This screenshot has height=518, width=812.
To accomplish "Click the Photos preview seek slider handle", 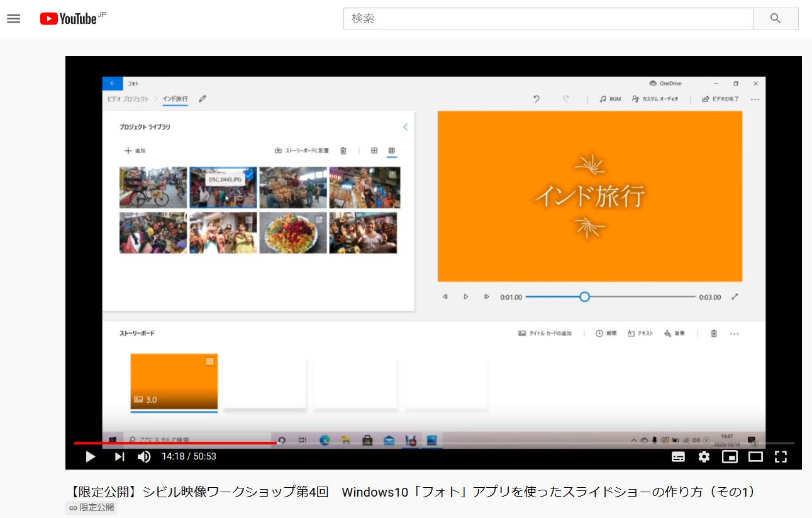I will (584, 297).
